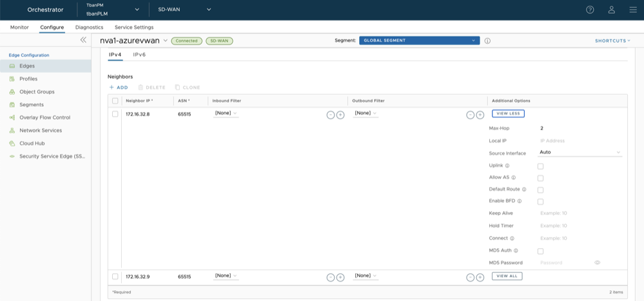Open the user account icon
The height and width of the screenshot is (301, 644).
click(611, 10)
